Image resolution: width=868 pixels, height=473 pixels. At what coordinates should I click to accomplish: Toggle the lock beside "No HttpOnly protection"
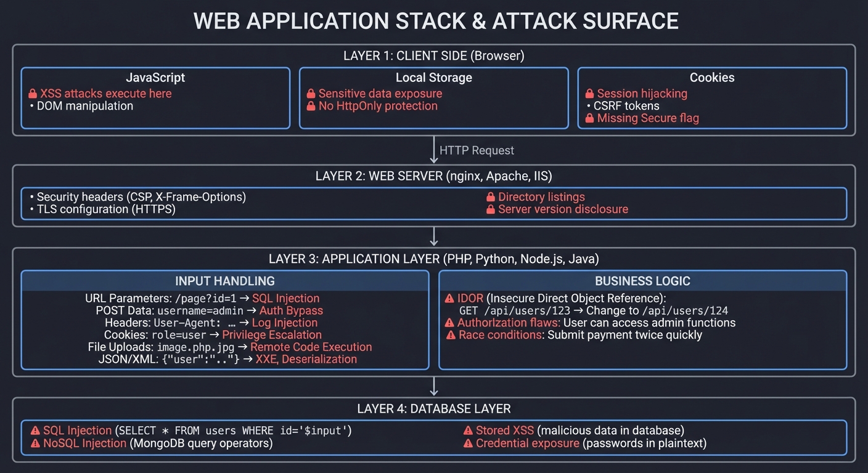[x=311, y=106]
